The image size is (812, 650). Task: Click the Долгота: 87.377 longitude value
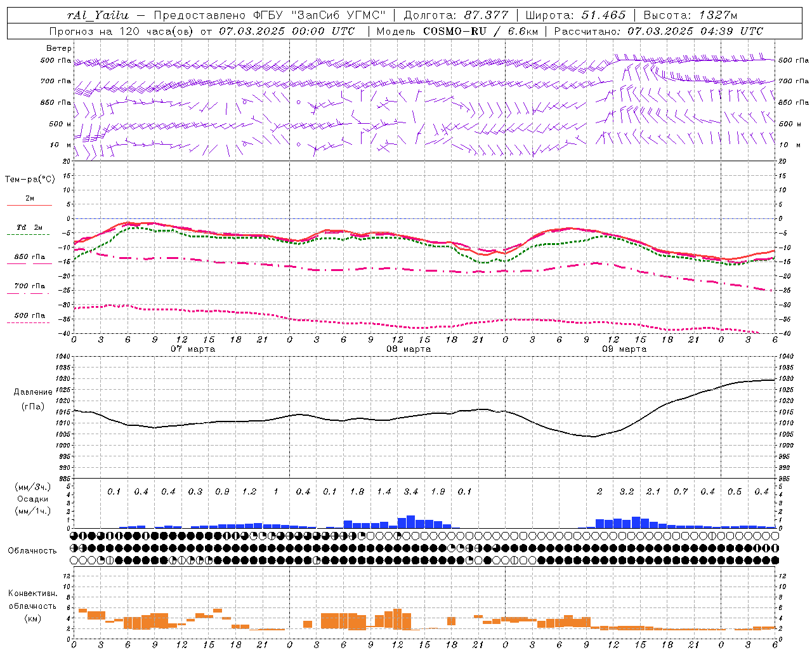click(x=455, y=15)
